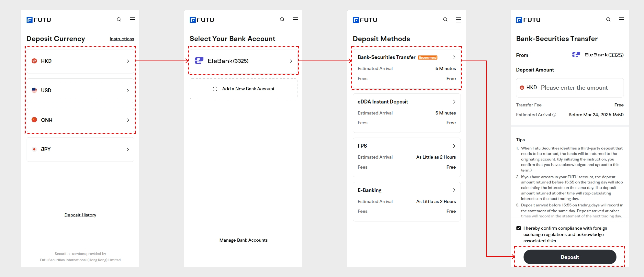Screen dimensions: 644x277
Task: Open hamburger menu on Deposit Currency screen
Action: pos(132,20)
